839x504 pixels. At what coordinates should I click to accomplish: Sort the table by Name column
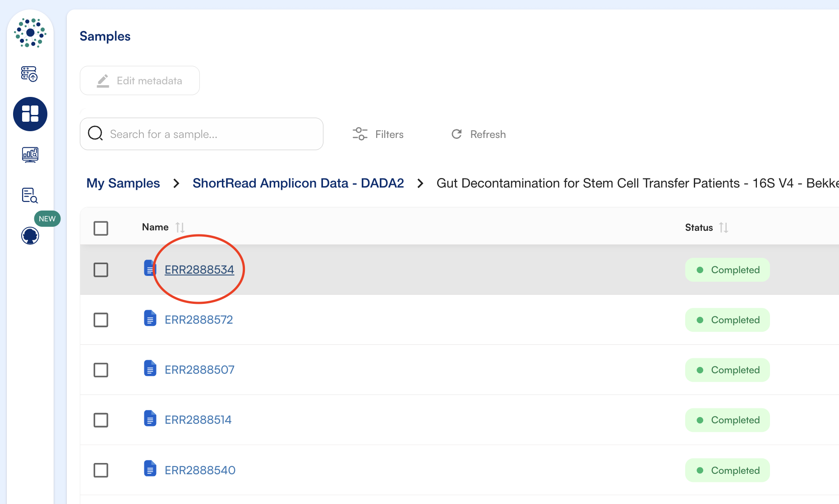tap(180, 227)
